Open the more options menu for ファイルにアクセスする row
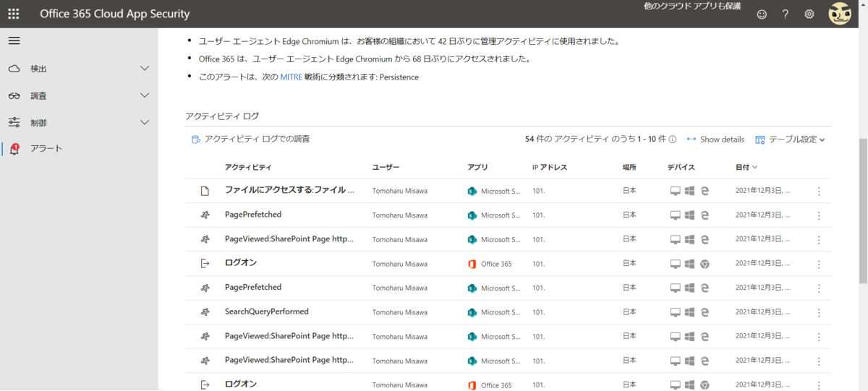Image resolution: width=868 pixels, height=391 pixels. click(819, 192)
